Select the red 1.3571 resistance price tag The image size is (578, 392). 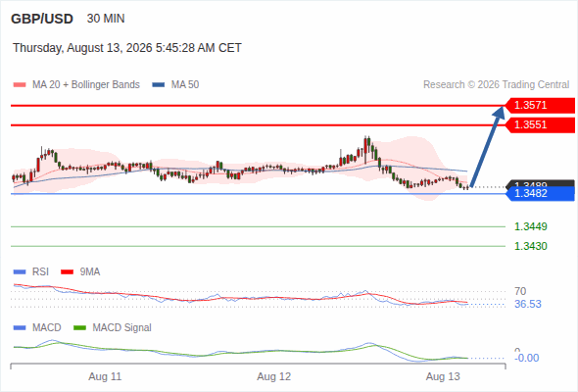point(540,106)
